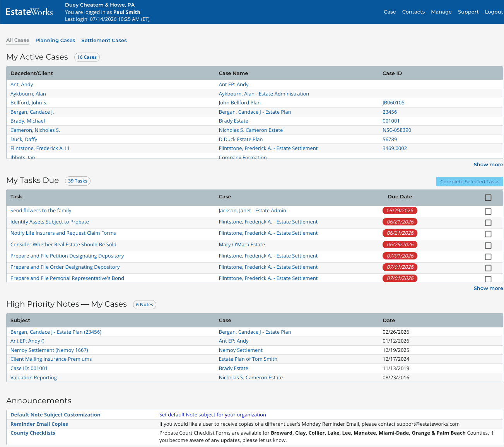Open the Case menu
Viewport: 504px width, 447px height.
click(x=390, y=12)
